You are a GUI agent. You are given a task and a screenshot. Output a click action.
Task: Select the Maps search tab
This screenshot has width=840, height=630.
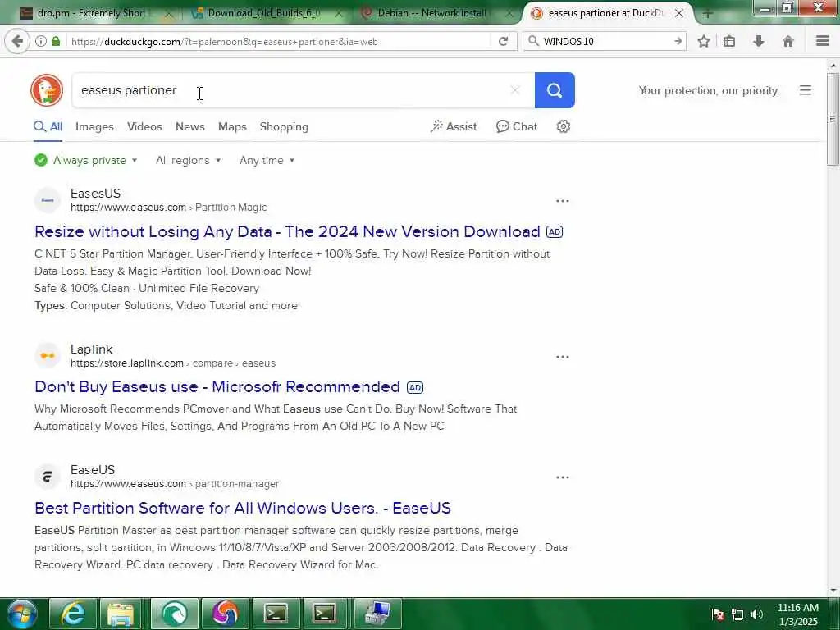[x=232, y=126]
